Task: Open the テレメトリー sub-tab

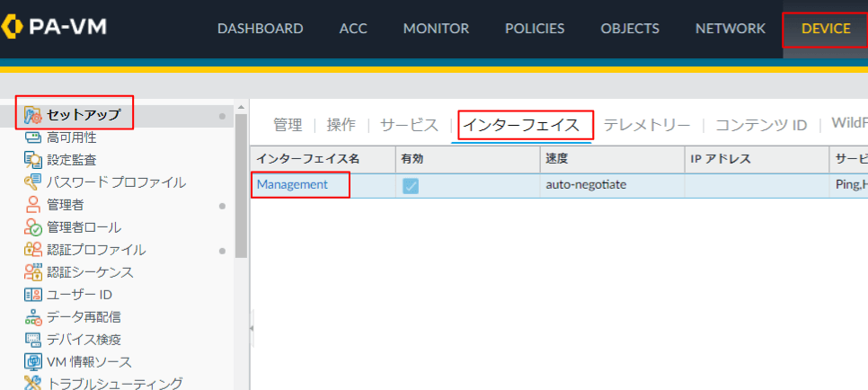Action: click(x=647, y=125)
